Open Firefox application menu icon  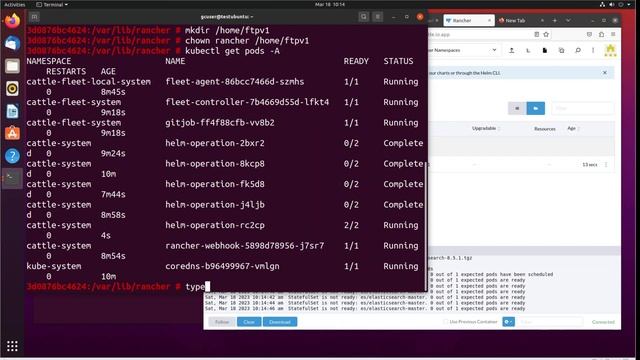(x=613, y=35)
